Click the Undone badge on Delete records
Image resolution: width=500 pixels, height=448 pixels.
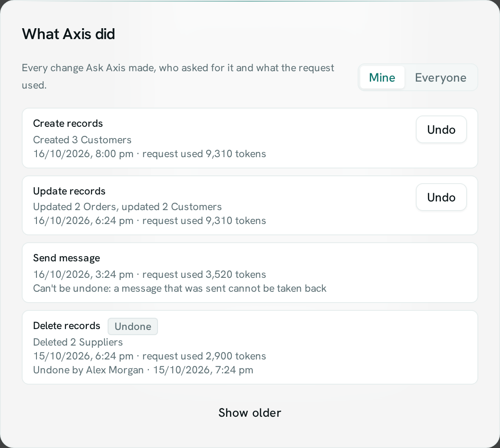133,326
